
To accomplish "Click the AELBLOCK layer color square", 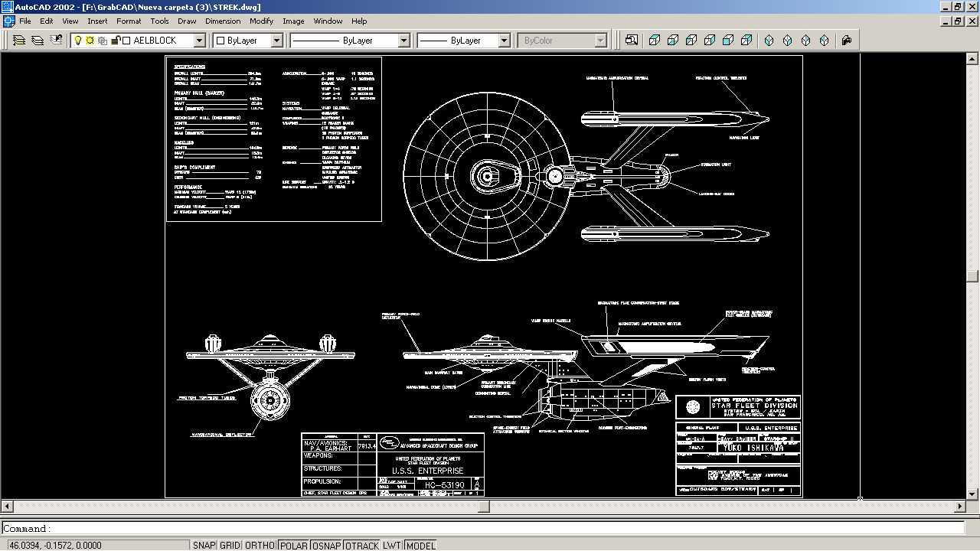I will pyautogui.click(x=127, y=41).
